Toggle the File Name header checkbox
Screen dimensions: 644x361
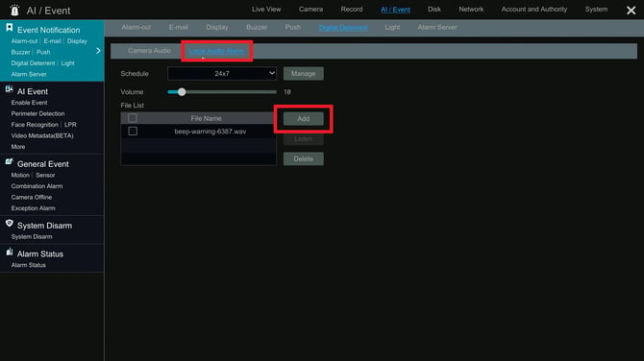pos(133,118)
